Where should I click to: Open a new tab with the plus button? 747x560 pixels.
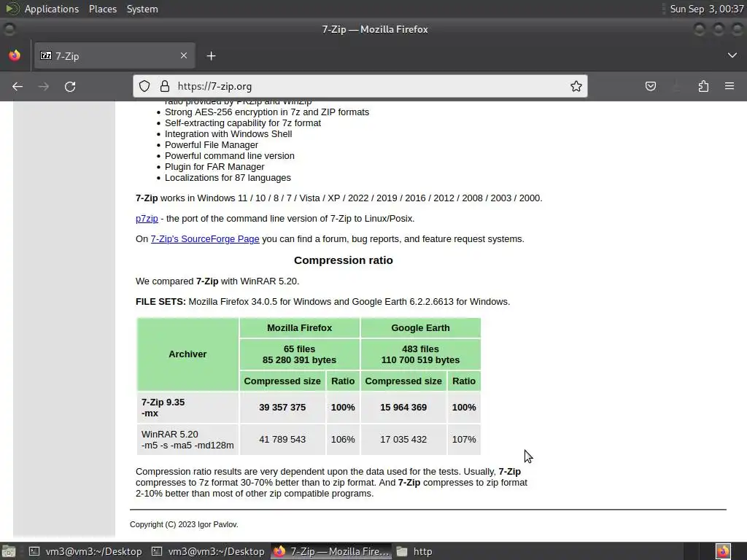point(211,56)
